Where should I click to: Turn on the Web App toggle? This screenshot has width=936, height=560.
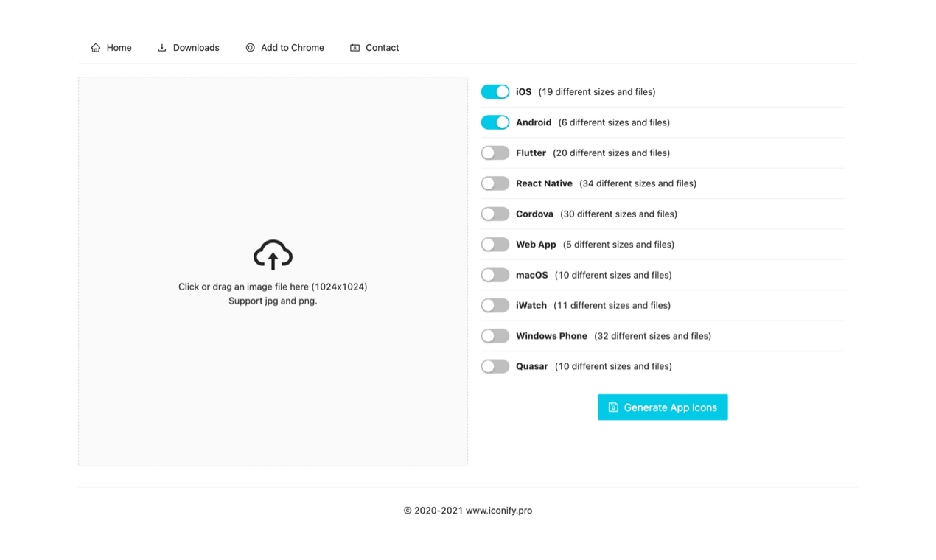pos(495,244)
